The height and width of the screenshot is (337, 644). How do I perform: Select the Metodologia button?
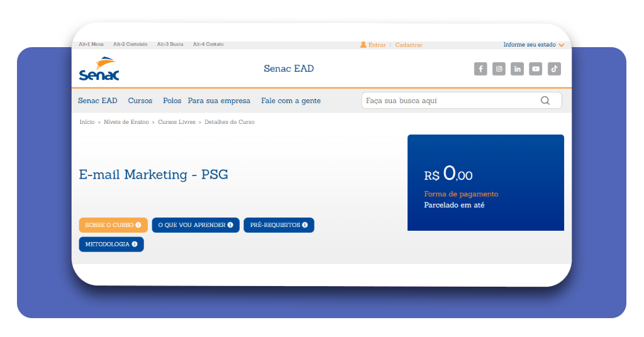coord(111,244)
